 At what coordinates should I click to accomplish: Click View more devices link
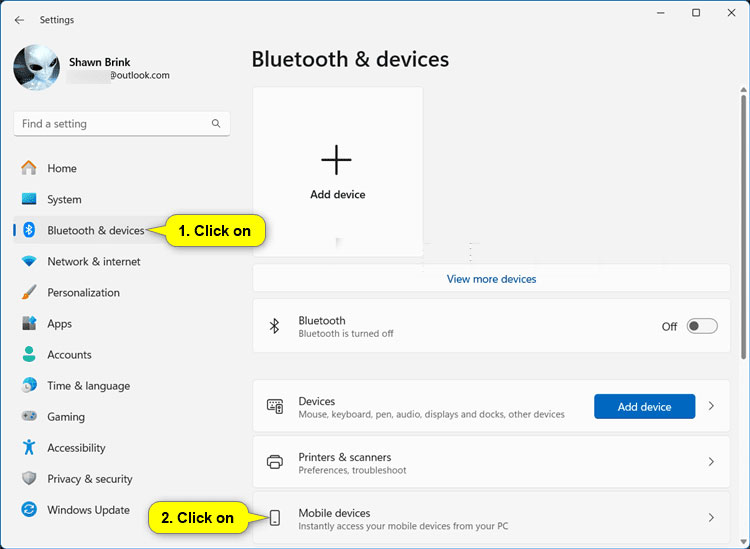pos(491,279)
